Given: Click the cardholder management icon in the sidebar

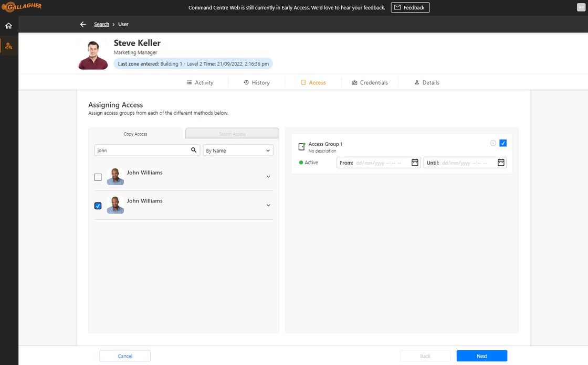Looking at the screenshot, I should click(x=8, y=45).
